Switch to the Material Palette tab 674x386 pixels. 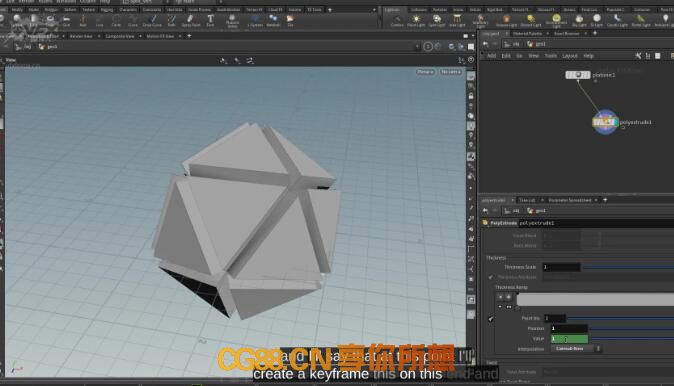point(527,34)
